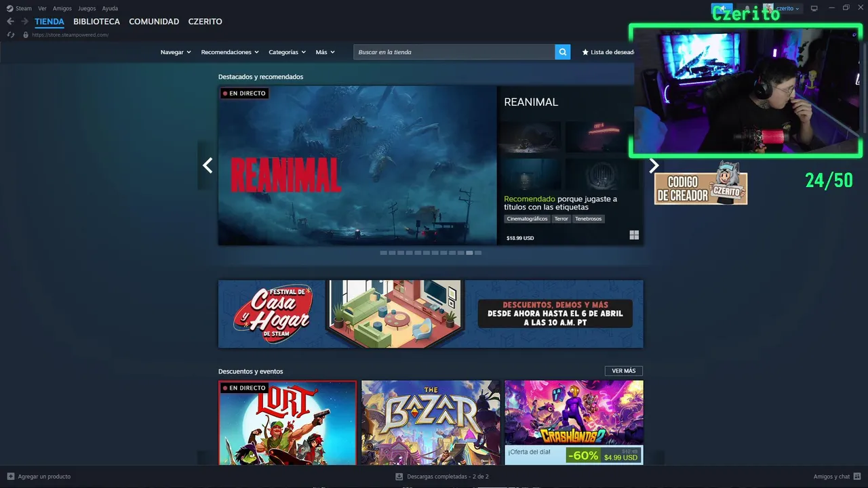
Task: Switch to the TIENDA tab
Action: [x=50, y=22]
